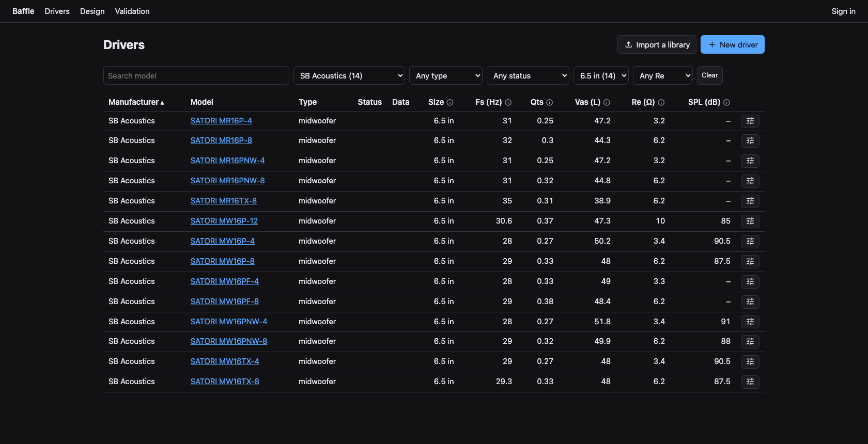Focus the Search model input field
The image size is (868, 444).
[x=196, y=75]
